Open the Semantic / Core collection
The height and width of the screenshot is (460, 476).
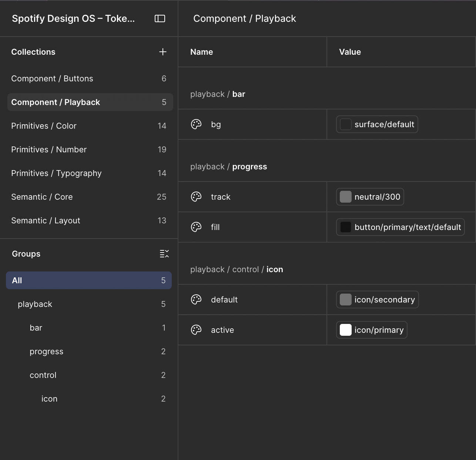click(x=90, y=197)
